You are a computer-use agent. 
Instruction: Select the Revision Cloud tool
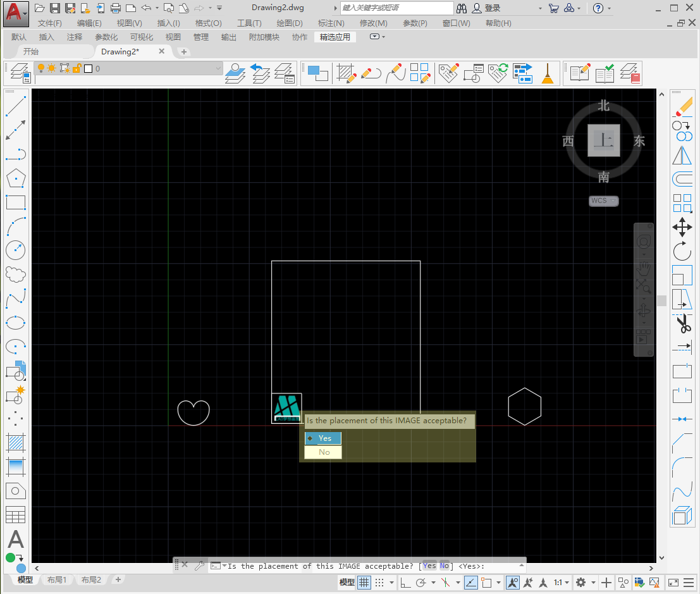[15, 275]
